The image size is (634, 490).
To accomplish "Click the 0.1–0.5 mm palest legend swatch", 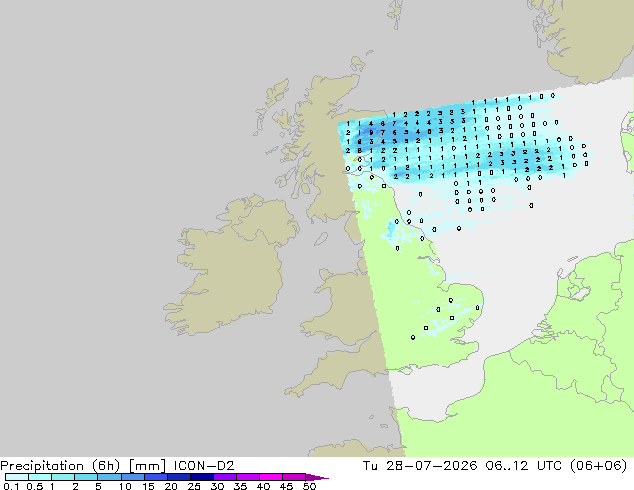I will pos(17,477).
